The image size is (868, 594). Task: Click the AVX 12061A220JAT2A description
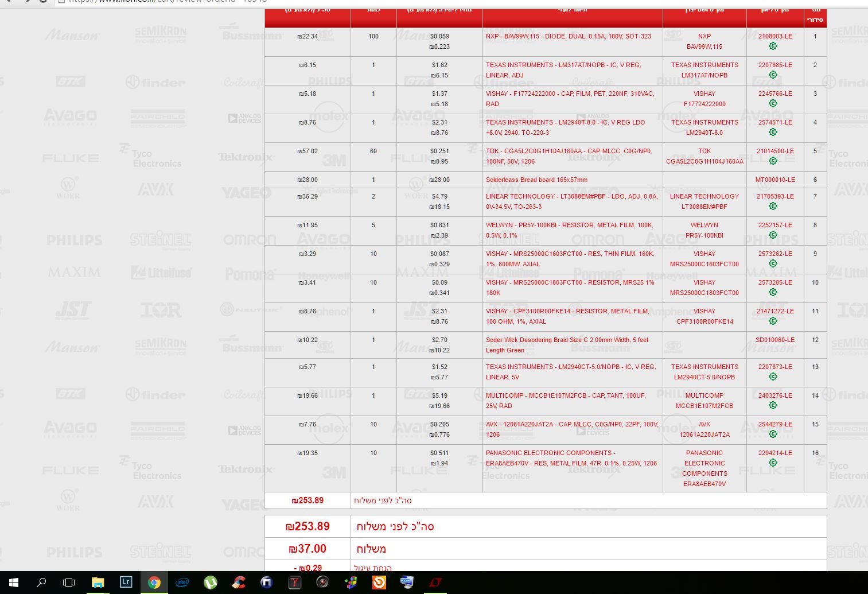pos(572,429)
